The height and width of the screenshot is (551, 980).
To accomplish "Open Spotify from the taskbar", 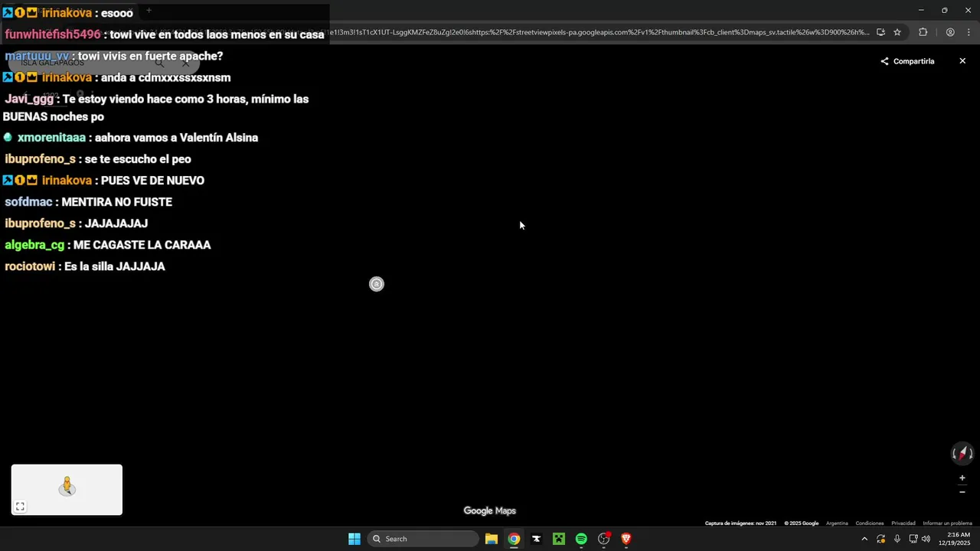I will point(581,539).
